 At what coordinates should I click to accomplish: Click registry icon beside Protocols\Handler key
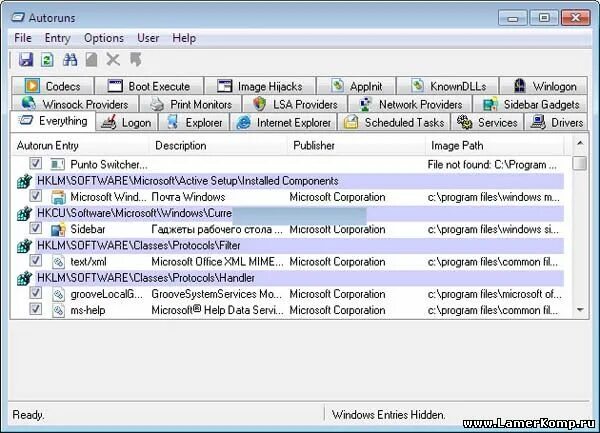coord(24,278)
